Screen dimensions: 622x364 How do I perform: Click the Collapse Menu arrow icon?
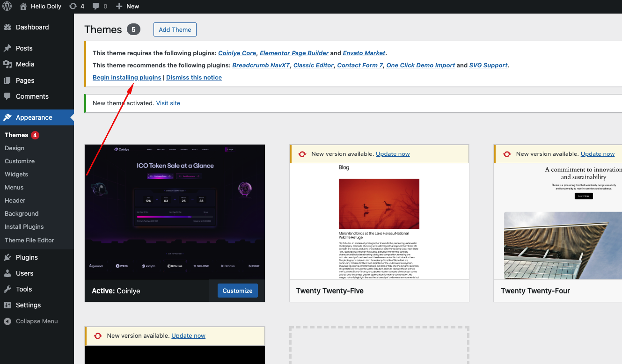click(7, 321)
